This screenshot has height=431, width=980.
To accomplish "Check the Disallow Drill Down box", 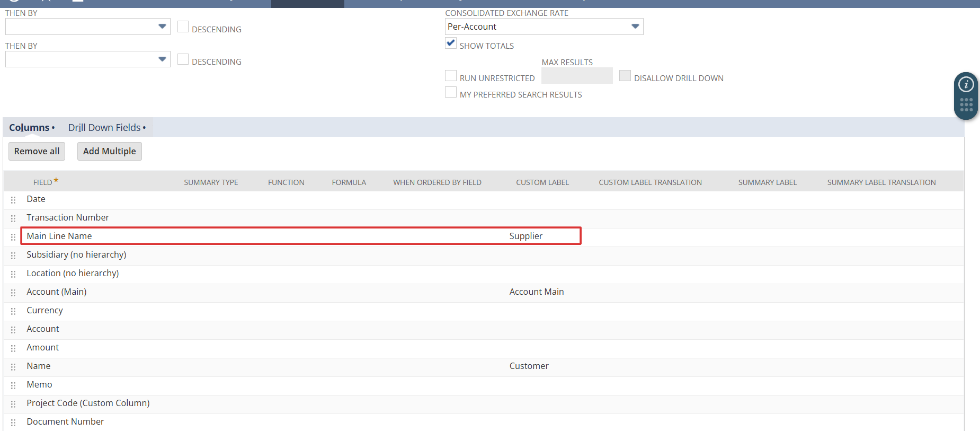I will point(625,76).
